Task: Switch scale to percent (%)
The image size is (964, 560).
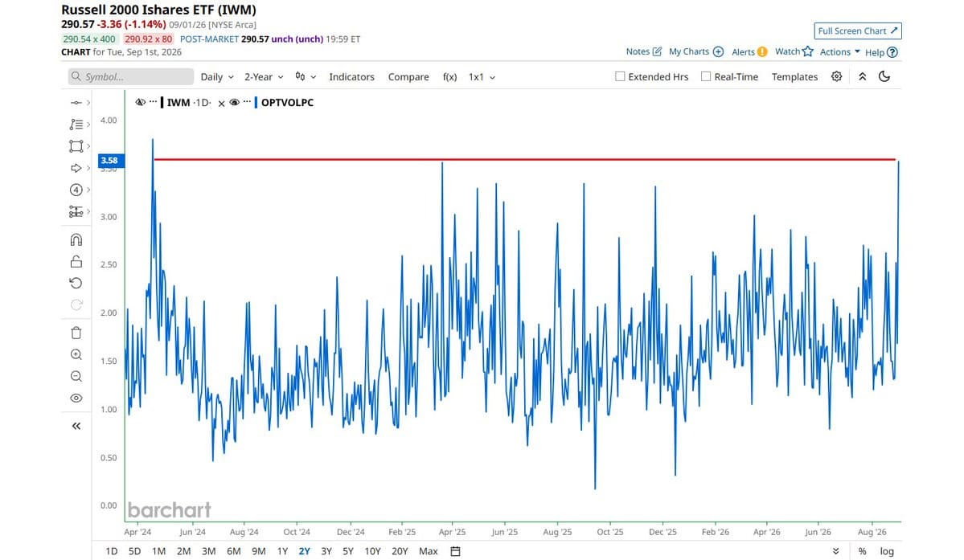Action: pos(862,551)
